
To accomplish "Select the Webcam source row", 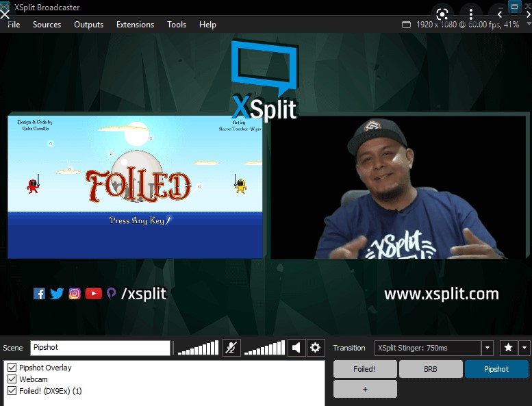I will pos(164,379).
